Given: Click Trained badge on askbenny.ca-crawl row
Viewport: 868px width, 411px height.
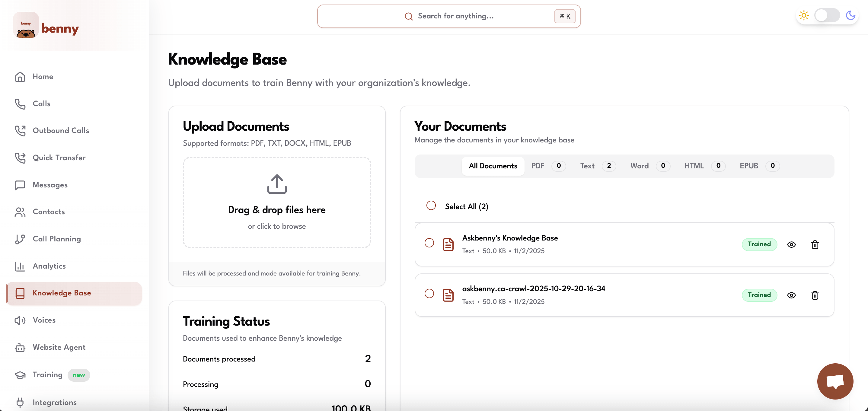Looking at the screenshot, I should tap(759, 295).
